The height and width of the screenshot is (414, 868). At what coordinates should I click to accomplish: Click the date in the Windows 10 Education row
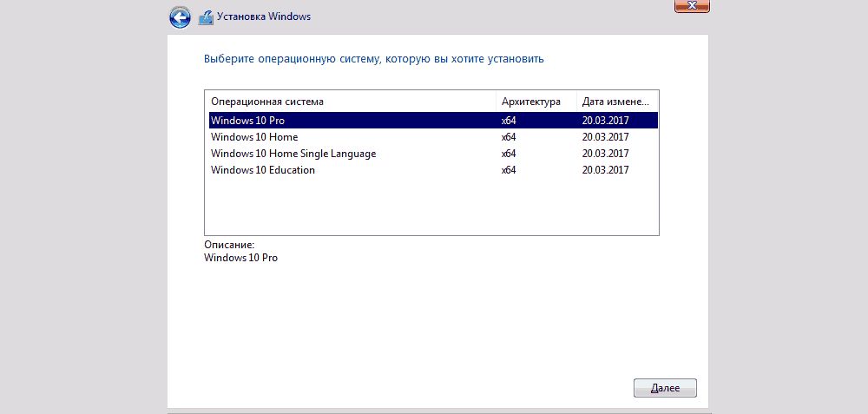(x=605, y=170)
